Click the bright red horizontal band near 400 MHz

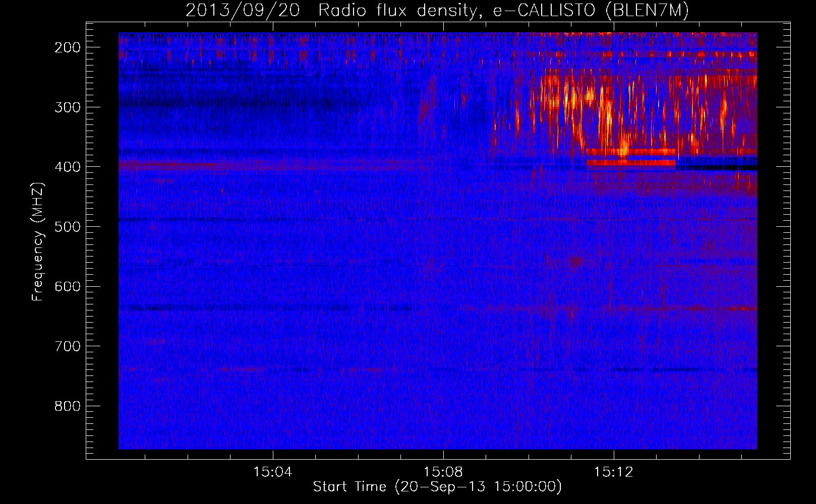[631, 162]
